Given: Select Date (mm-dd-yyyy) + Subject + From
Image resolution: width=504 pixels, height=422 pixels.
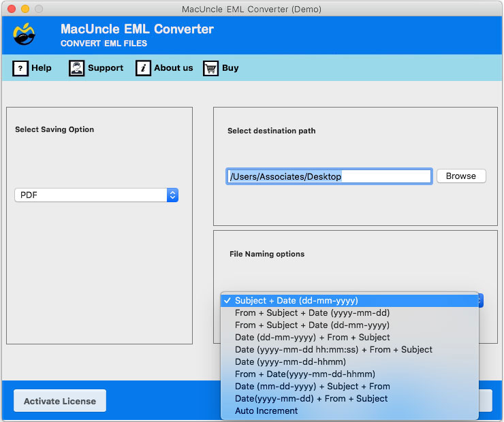Looking at the screenshot, I should pyautogui.click(x=349, y=386).
